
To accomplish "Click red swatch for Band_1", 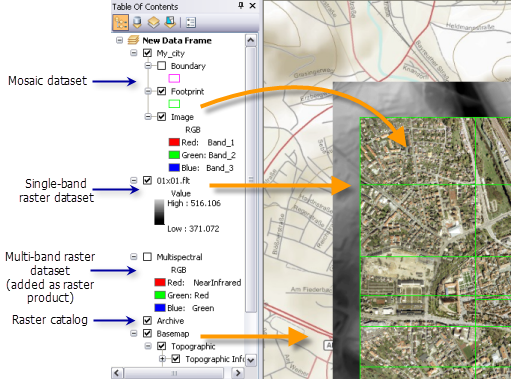I will pyautogui.click(x=174, y=142).
